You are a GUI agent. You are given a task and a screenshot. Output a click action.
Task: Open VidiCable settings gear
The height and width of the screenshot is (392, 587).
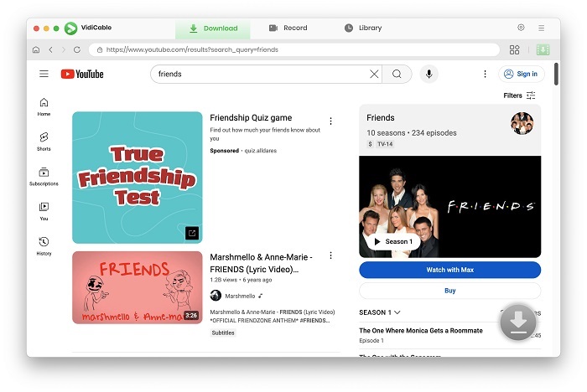pyautogui.click(x=521, y=28)
